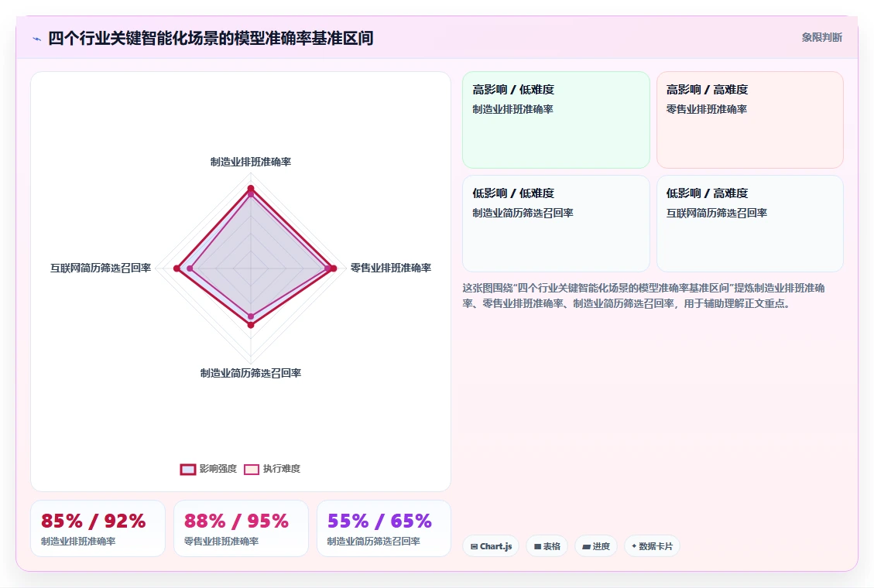
Task: Click the bottom radar data point
Action: click(251, 325)
